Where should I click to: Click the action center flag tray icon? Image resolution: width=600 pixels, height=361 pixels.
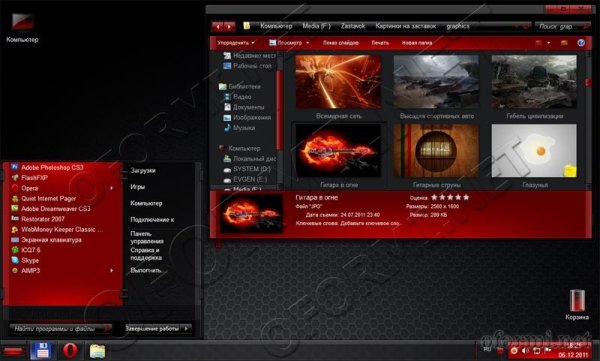(x=548, y=350)
